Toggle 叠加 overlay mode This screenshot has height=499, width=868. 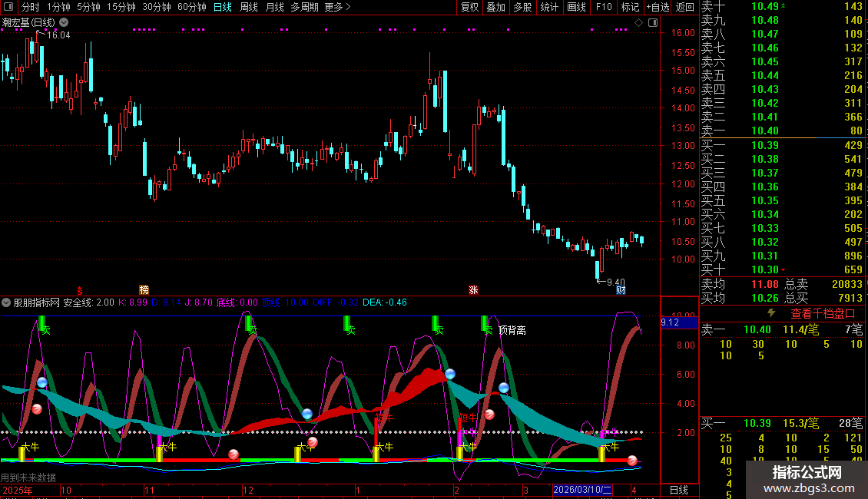[x=496, y=8]
